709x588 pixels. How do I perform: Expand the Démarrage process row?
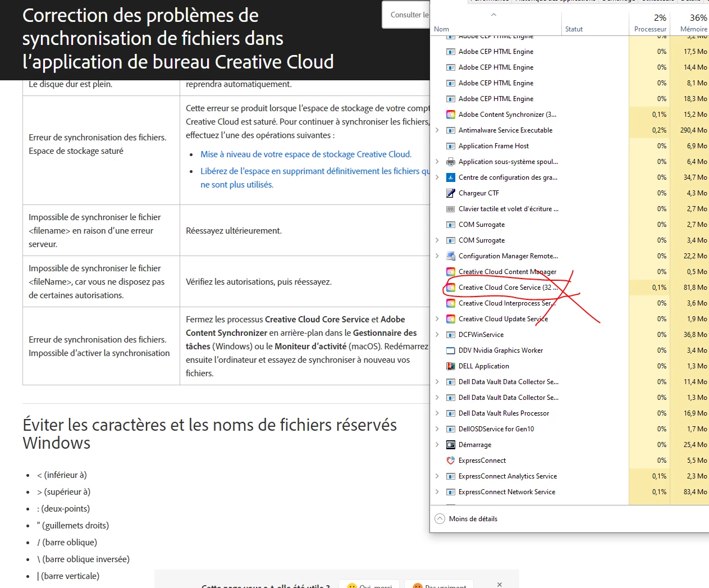click(437, 445)
